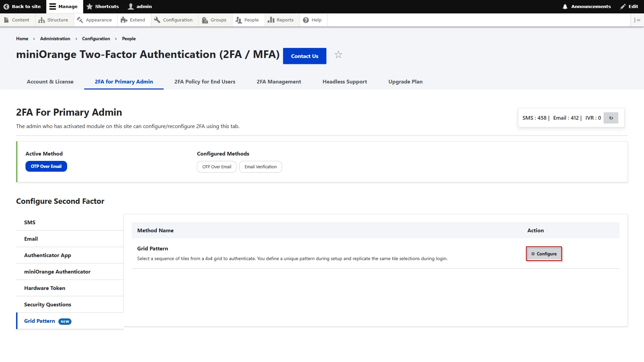Click the 'Email : 412' count text
This screenshot has width=644, height=362.
(566, 118)
